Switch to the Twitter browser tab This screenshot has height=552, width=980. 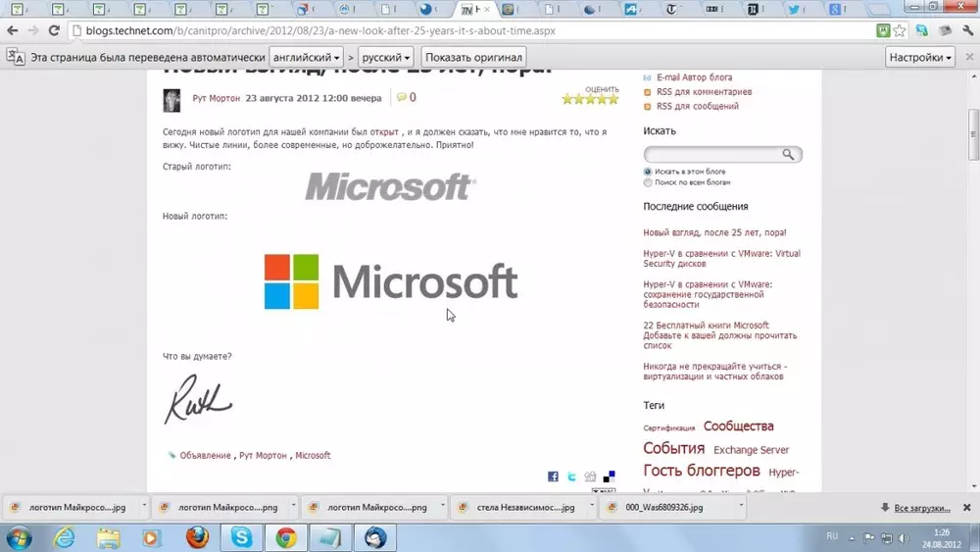[798, 10]
